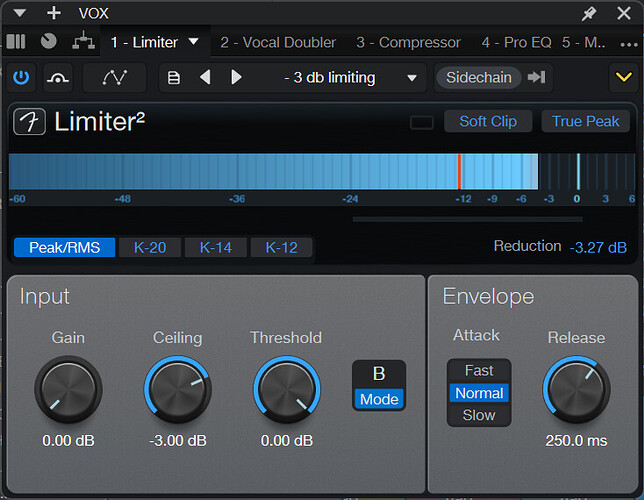Set Attack to Slow
The height and width of the screenshot is (500, 644).
point(479,415)
